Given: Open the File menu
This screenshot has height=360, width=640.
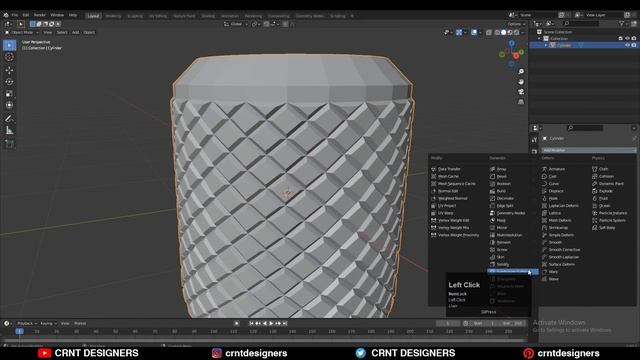Looking at the screenshot, I should click(x=15, y=15).
